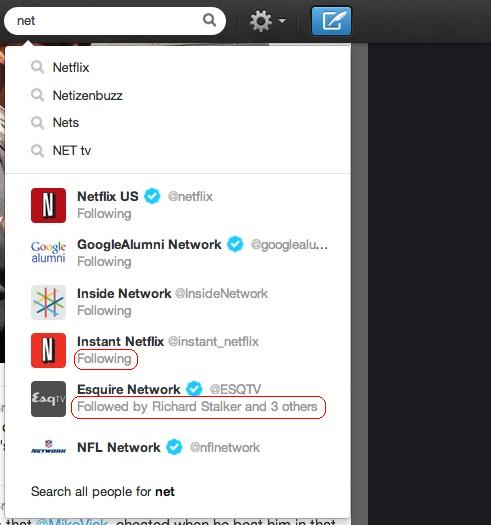Click 'Following' under Instant Netflix

(x=104, y=359)
